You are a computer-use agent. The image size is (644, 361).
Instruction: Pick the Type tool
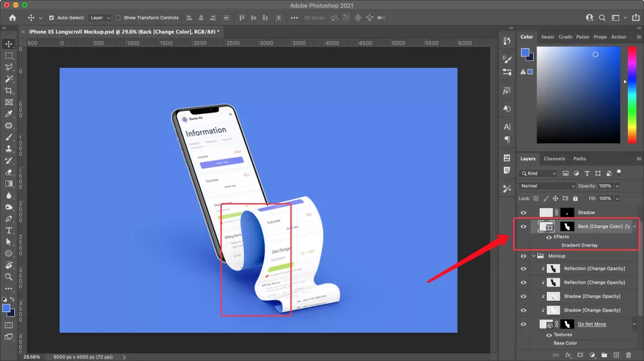9,231
